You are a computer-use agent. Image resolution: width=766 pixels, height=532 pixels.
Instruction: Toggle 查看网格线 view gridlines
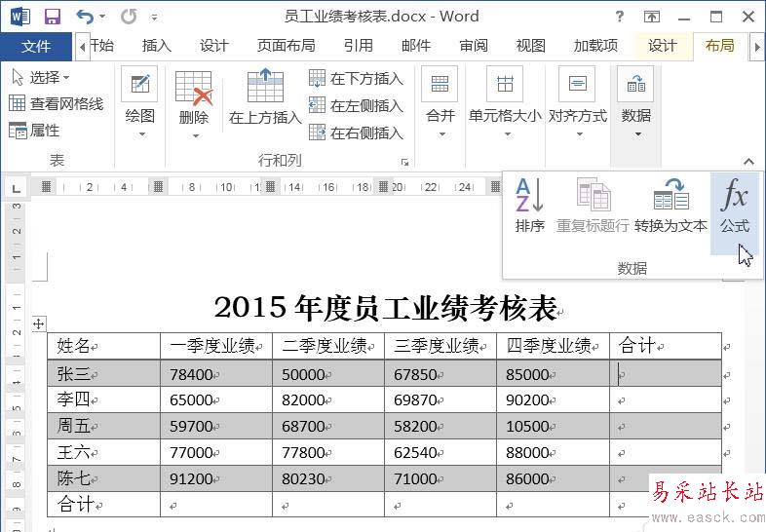[57, 103]
